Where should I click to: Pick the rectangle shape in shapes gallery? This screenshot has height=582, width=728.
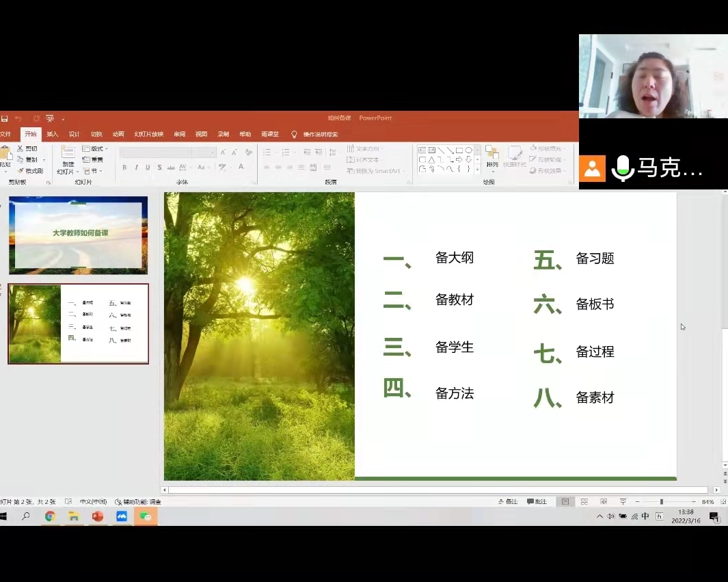pos(459,150)
